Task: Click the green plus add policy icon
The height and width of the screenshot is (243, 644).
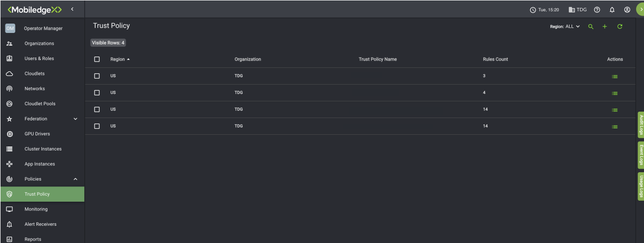Action: pyautogui.click(x=605, y=27)
